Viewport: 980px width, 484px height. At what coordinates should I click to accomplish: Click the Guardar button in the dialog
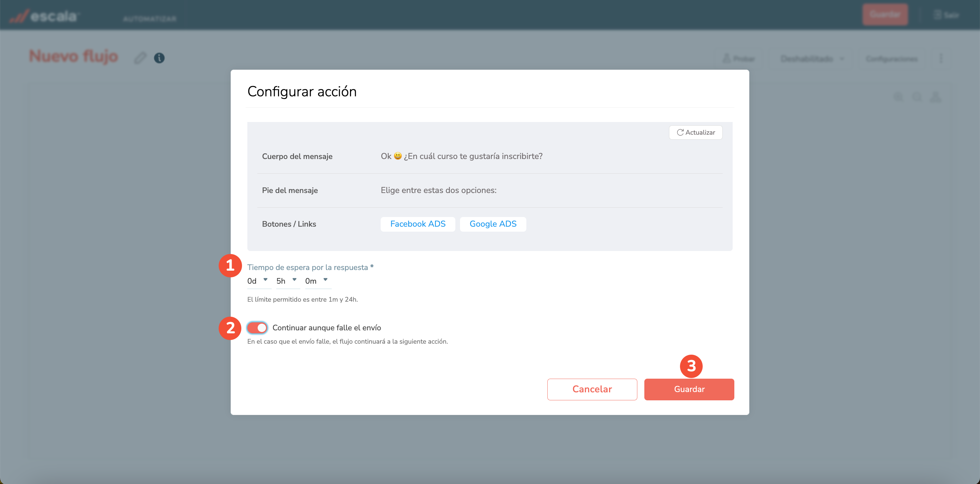click(689, 389)
